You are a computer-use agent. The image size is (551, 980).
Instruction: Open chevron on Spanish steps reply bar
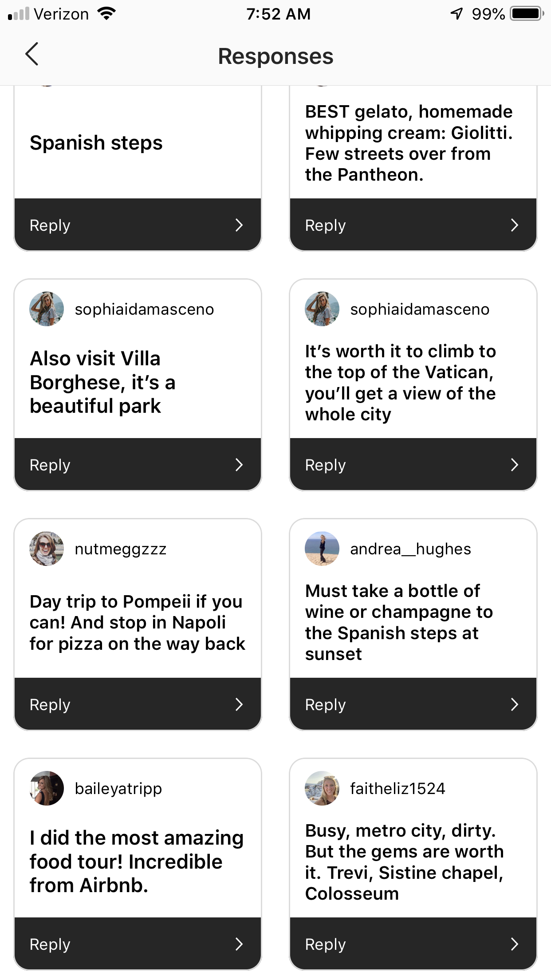pyautogui.click(x=239, y=225)
